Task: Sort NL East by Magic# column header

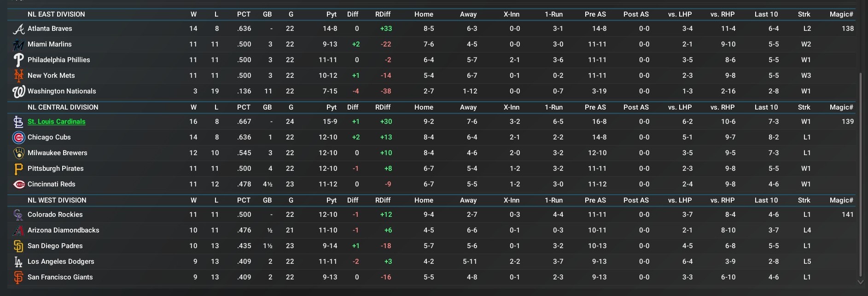Action: pos(841,14)
